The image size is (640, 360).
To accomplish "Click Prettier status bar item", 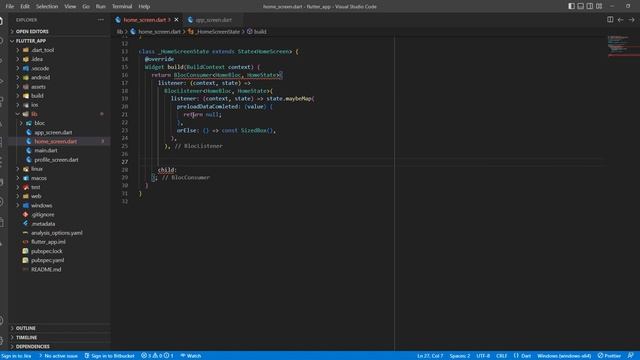I will (x=609, y=356).
